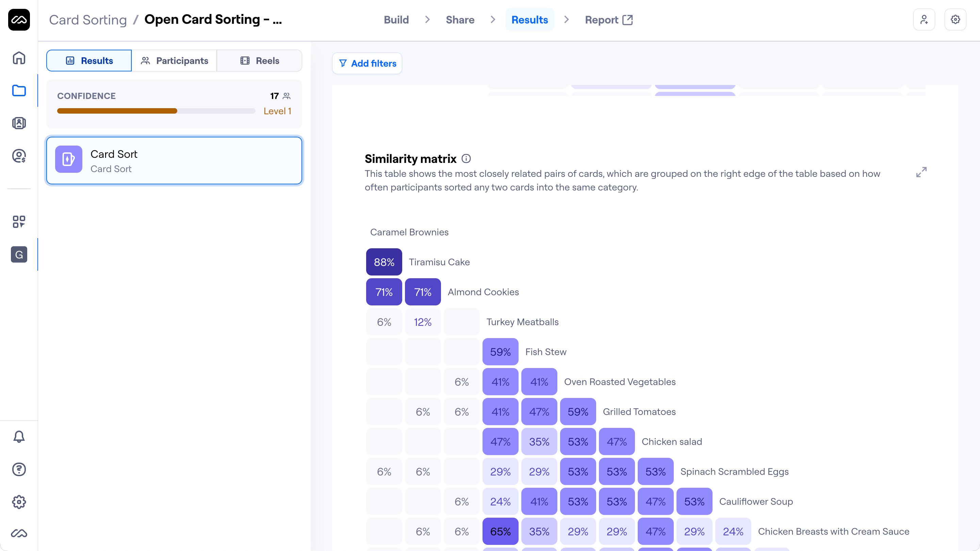
Task: Open the help question mark icon
Action: pyautogui.click(x=19, y=469)
